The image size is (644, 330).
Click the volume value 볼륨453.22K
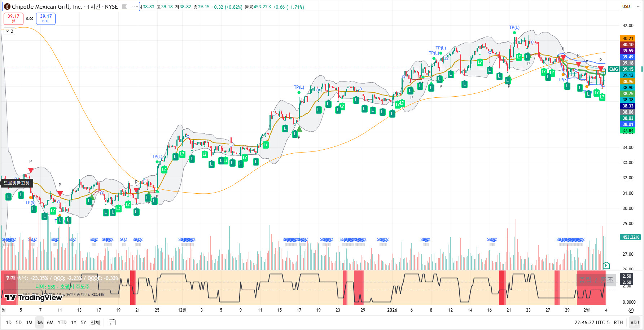(x=258, y=7)
